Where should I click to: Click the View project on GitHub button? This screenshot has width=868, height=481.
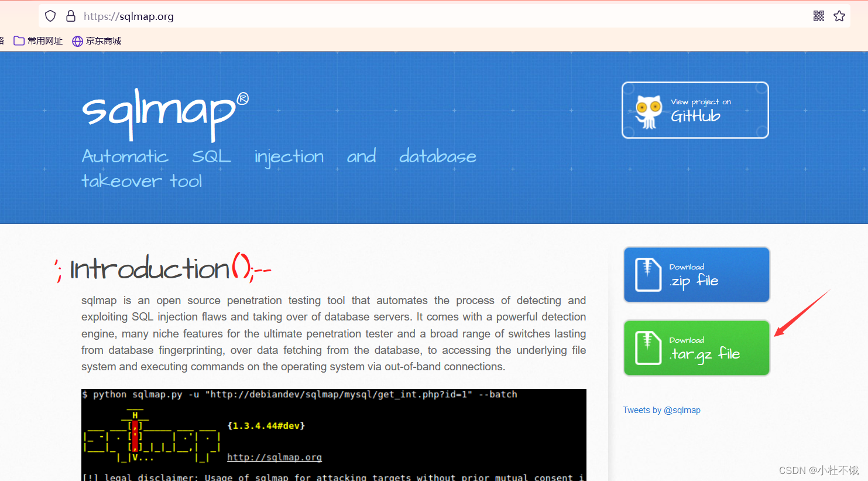695,110
